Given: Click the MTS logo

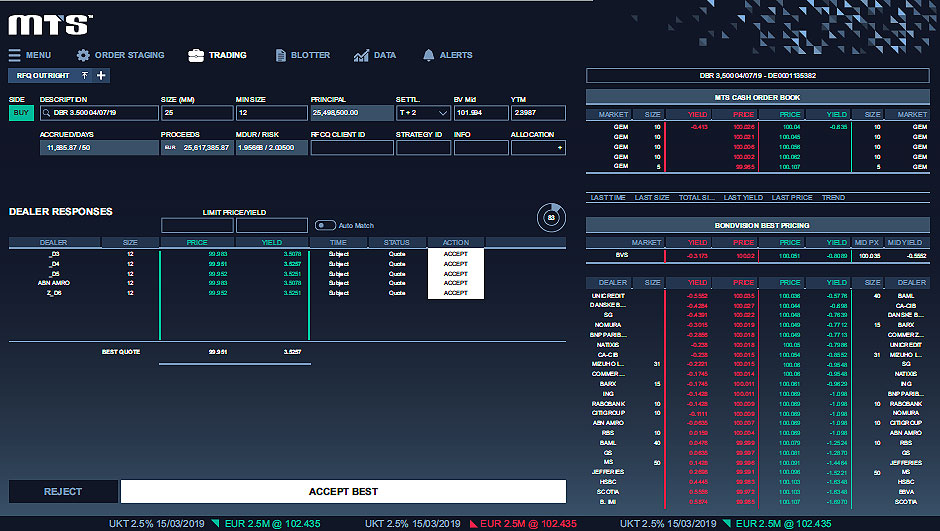Looking at the screenshot, I should click(50, 25).
